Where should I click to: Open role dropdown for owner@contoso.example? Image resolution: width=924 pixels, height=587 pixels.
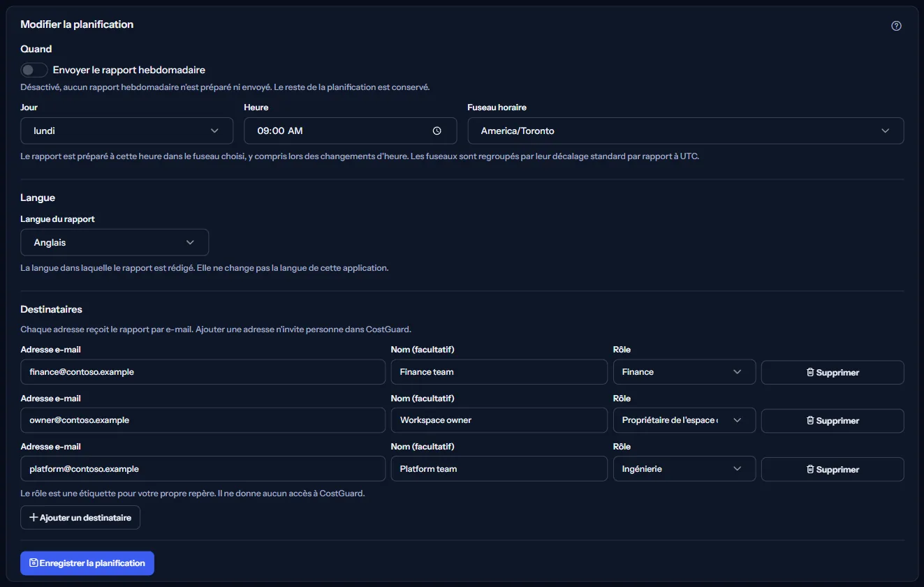(684, 420)
